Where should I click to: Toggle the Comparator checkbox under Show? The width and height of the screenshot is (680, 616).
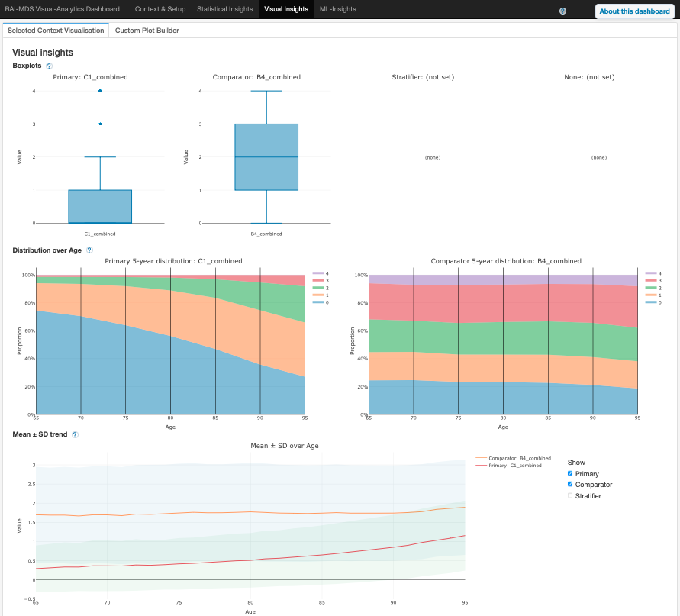(x=570, y=484)
